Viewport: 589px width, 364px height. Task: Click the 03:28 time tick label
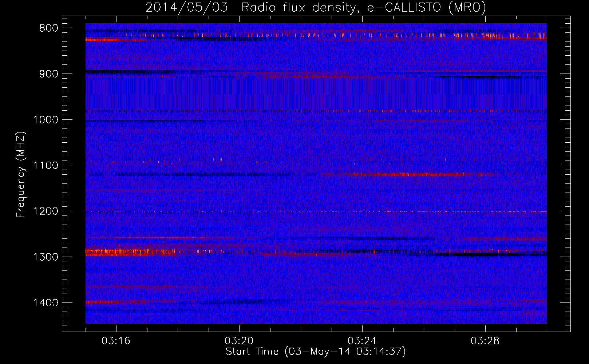pos(485,341)
